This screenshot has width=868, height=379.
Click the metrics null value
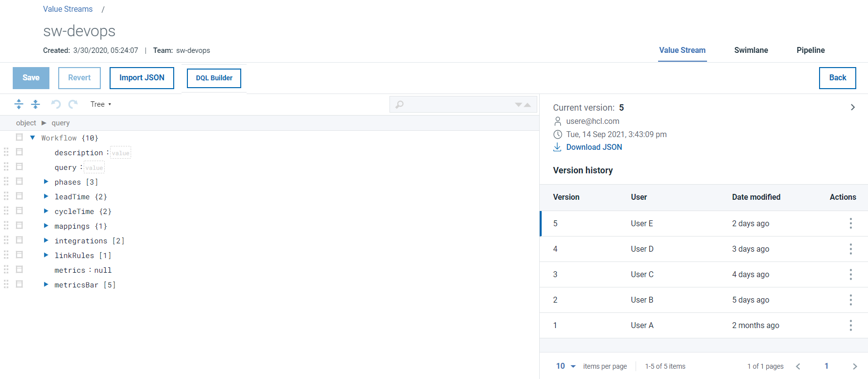click(x=103, y=270)
